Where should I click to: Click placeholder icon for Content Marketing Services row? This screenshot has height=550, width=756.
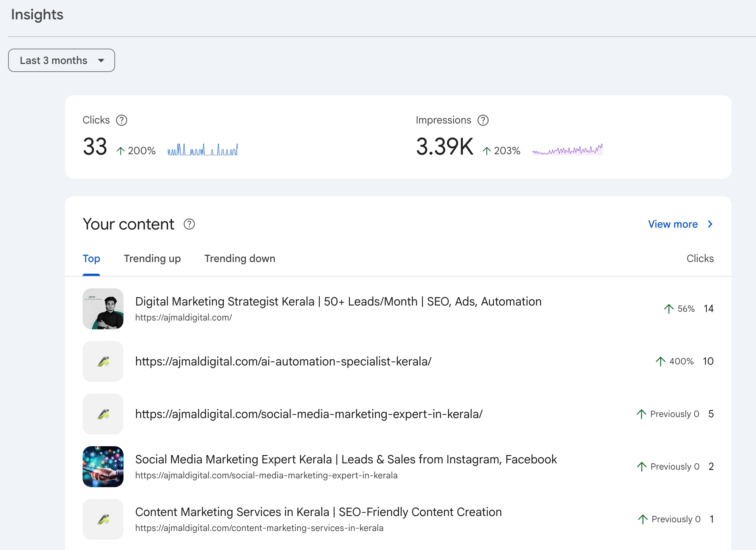(x=103, y=519)
